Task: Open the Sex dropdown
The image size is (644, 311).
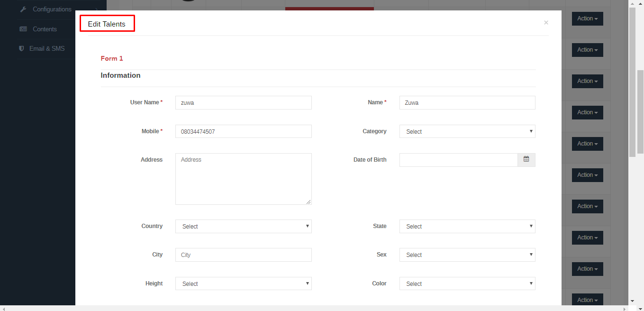Action: pyautogui.click(x=467, y=255)
